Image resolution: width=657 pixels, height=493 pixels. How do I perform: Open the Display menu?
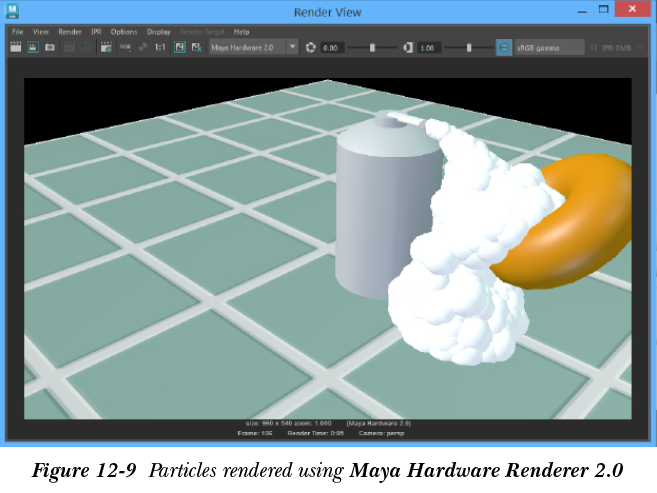point(159,31)
